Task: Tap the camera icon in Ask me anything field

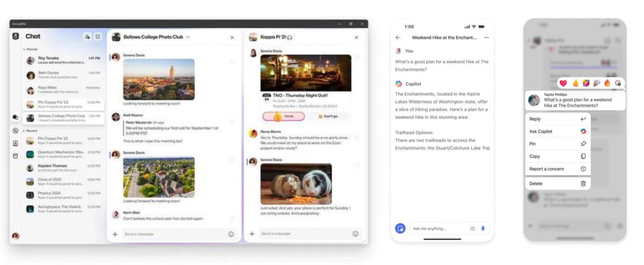Action: pos(472,229)
